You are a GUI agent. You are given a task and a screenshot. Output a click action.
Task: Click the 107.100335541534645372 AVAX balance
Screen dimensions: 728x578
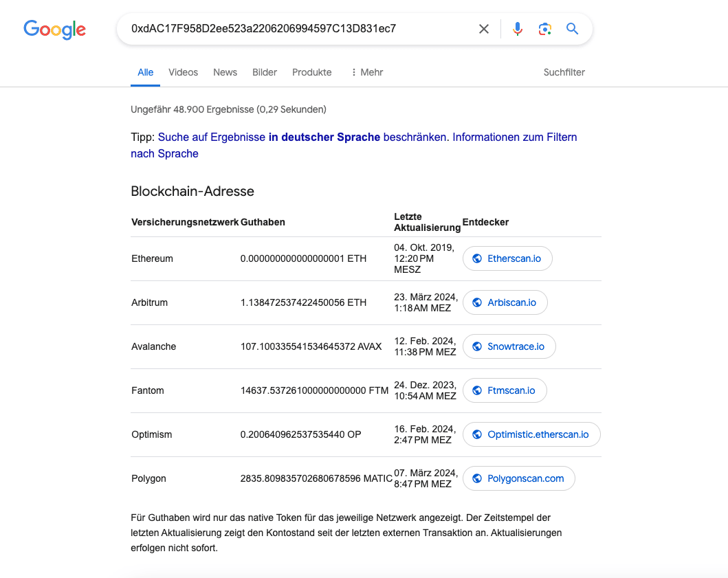[311, 347]
